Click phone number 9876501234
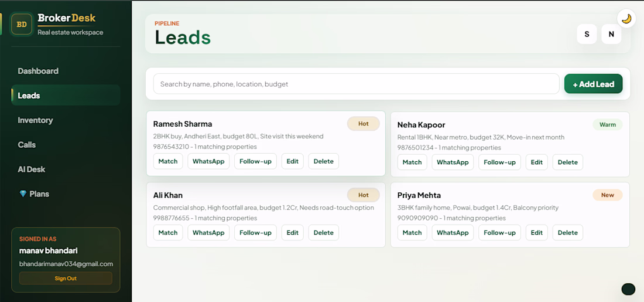Image resolution: width=644 pixels, height=302 pixels. pos(415,147)
